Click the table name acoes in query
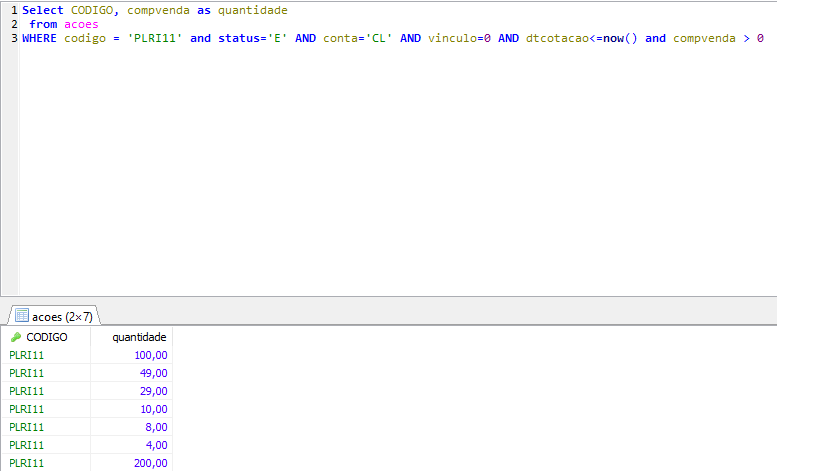 pos(81,25)
